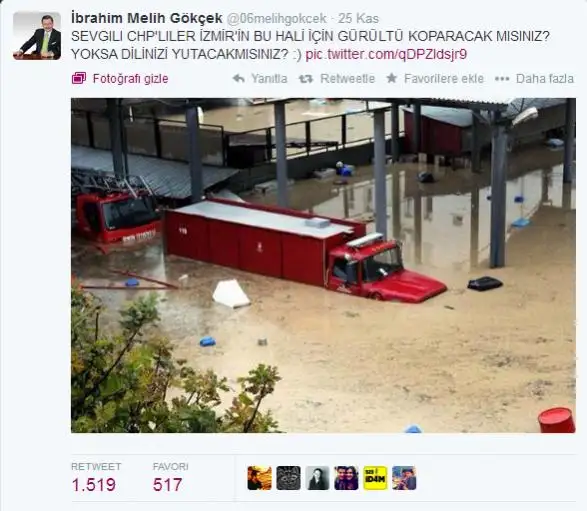Viewport: 587px width, 511px height.
Task: View the 1.519 retweet count list
Action: pyautogui.click(x=93, y=484)
